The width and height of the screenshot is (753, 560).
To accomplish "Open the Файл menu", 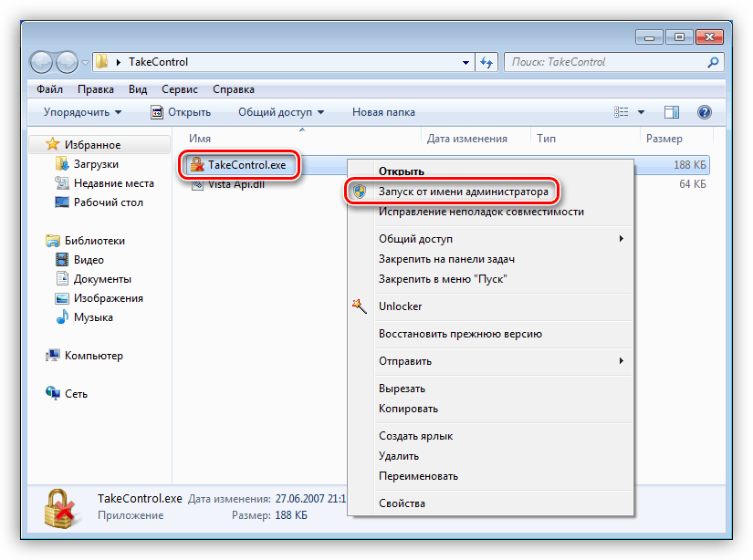I will 49,89.
